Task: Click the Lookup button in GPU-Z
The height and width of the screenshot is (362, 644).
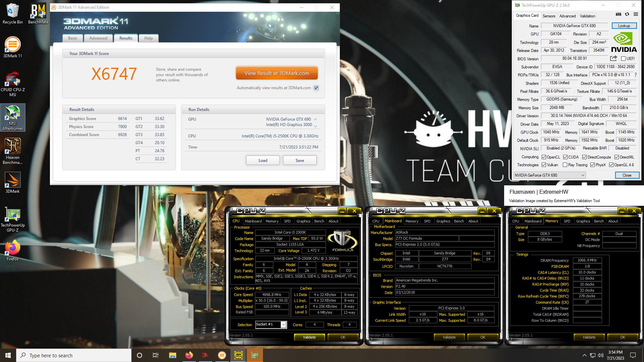Action: point(624,26)
